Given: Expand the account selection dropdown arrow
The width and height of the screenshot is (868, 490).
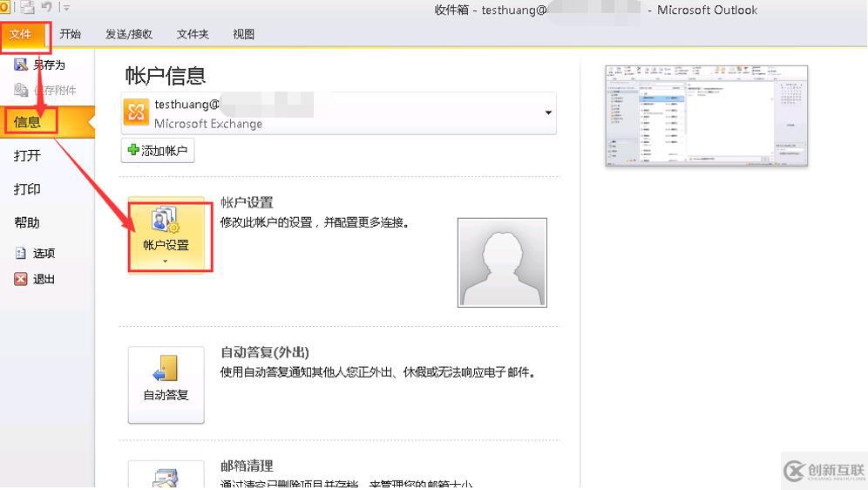Looking at the screenshot, I should tap(548, 112).
